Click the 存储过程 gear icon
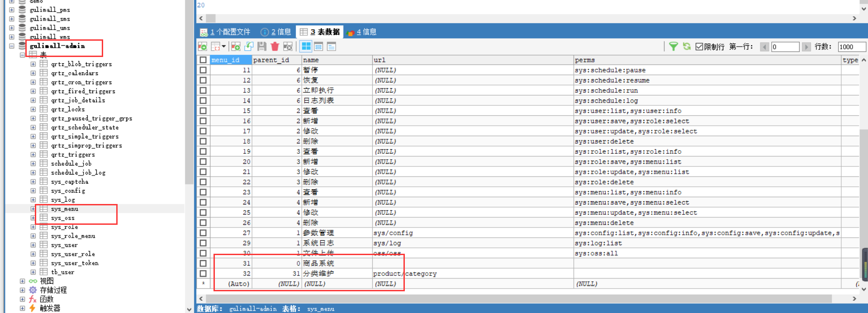This screenshot has height=313, width=868. click(x=33, y=290)
